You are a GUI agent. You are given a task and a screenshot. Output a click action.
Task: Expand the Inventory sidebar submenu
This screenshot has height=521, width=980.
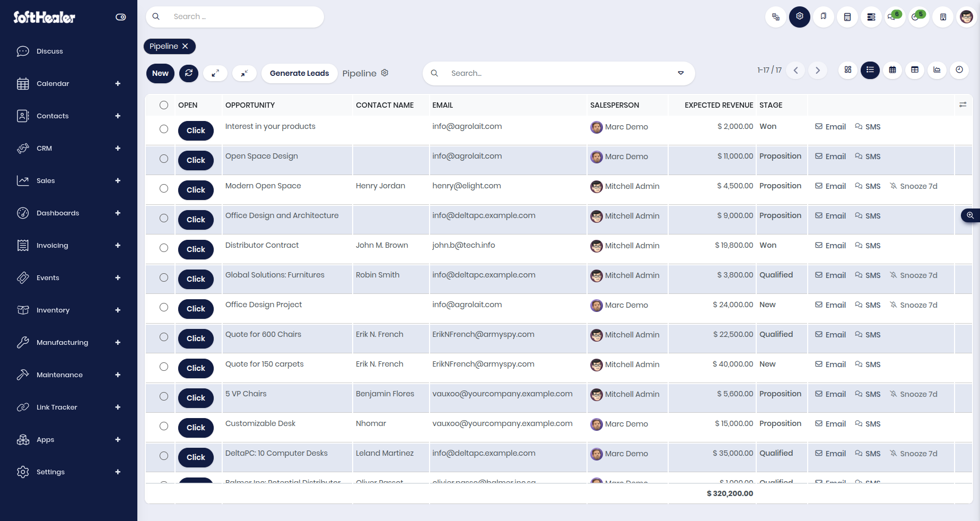[118, 310]
